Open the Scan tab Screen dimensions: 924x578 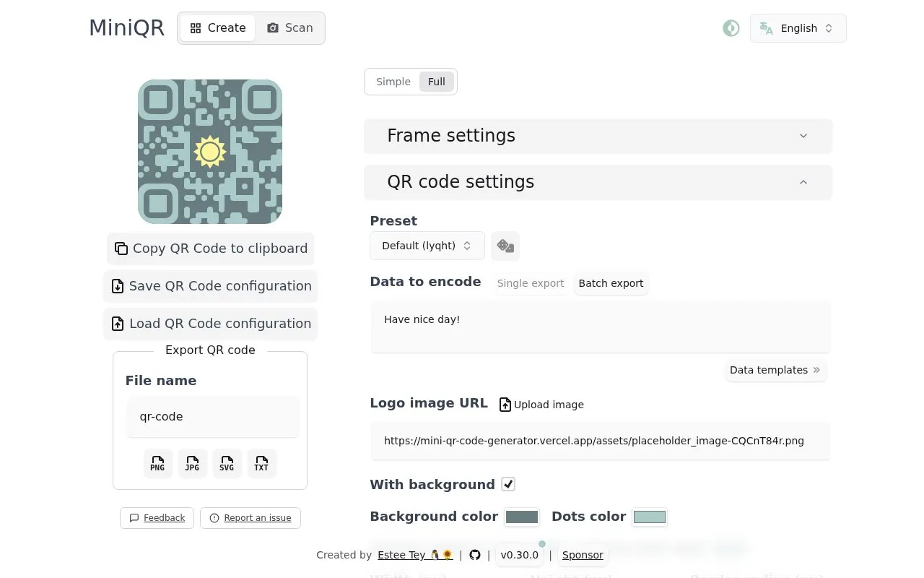tap(289, 28)
